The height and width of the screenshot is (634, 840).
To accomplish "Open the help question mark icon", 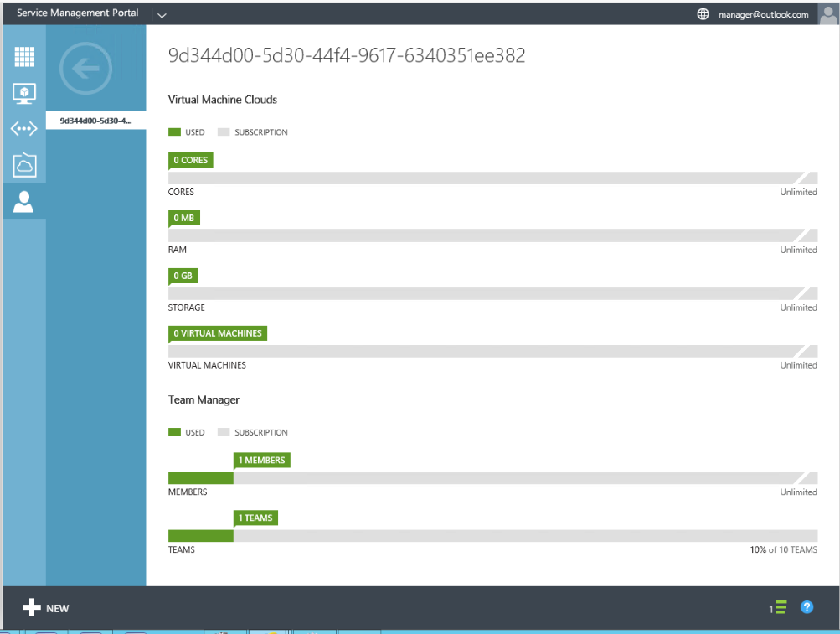I will [x=807, y=607].
